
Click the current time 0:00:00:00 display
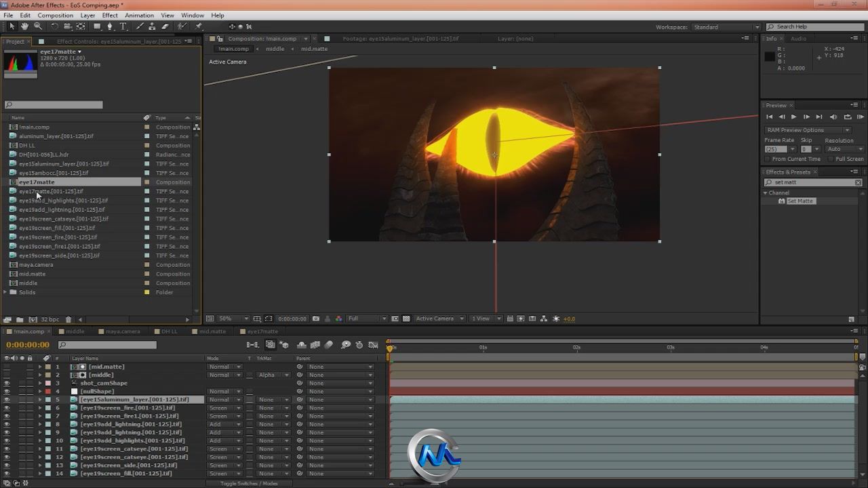[28, 345]
